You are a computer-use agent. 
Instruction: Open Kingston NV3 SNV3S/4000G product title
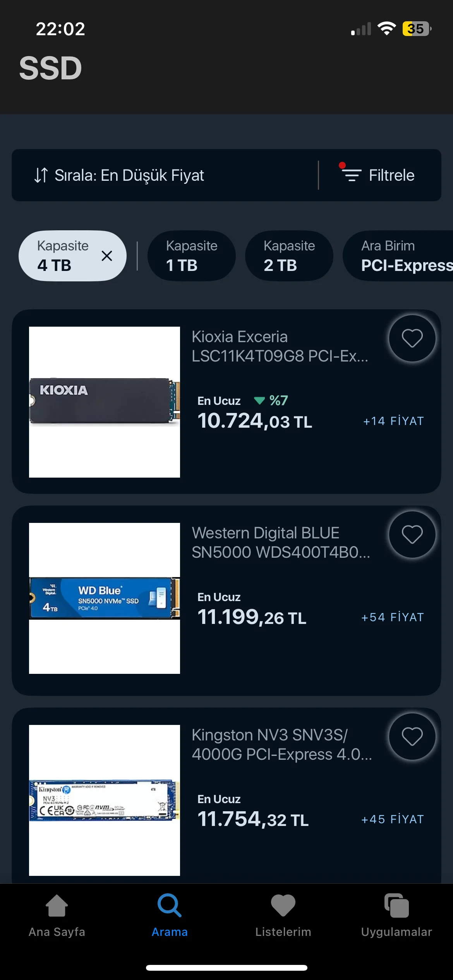click(281, 745)
